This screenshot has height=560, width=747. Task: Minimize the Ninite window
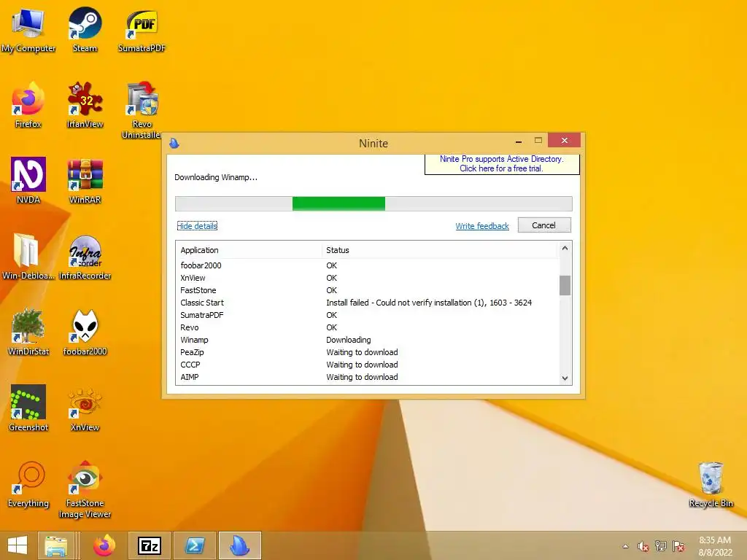[519, 141]
